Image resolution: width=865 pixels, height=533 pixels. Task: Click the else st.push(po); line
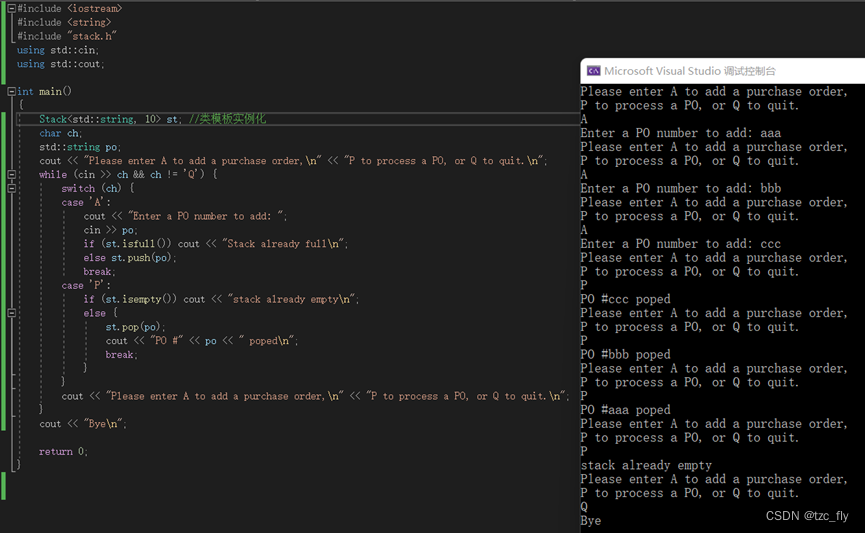click(x=130, y=258)
